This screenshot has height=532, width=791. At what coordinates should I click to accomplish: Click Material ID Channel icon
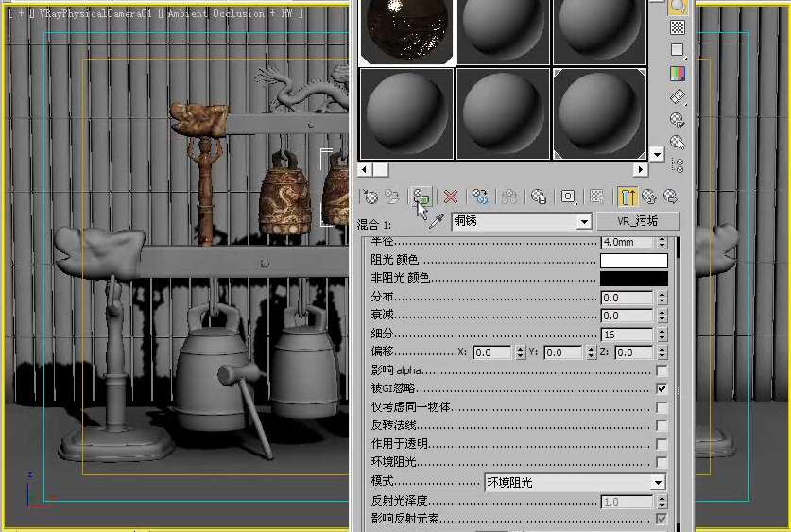(x=568, y=197)
